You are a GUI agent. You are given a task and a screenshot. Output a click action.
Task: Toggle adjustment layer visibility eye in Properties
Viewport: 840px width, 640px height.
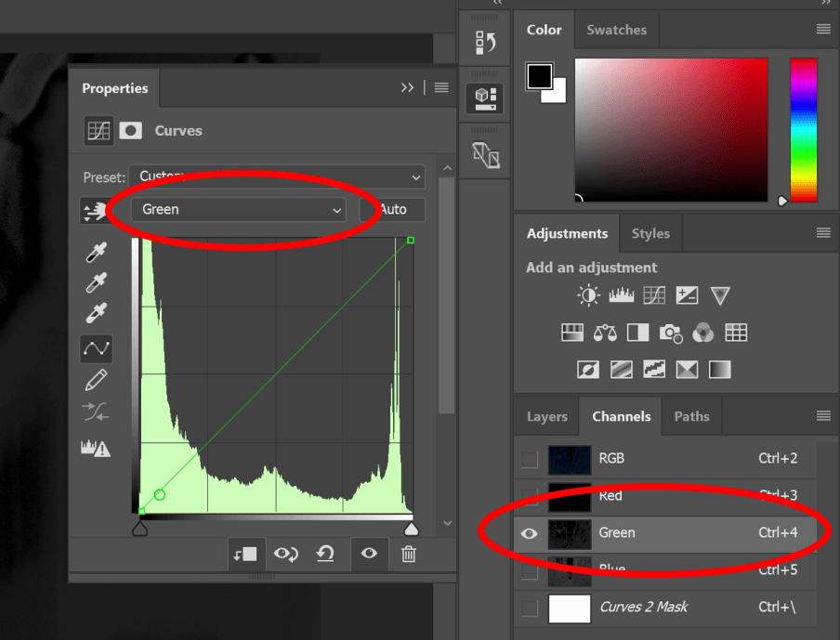click(x=369, y=555)
